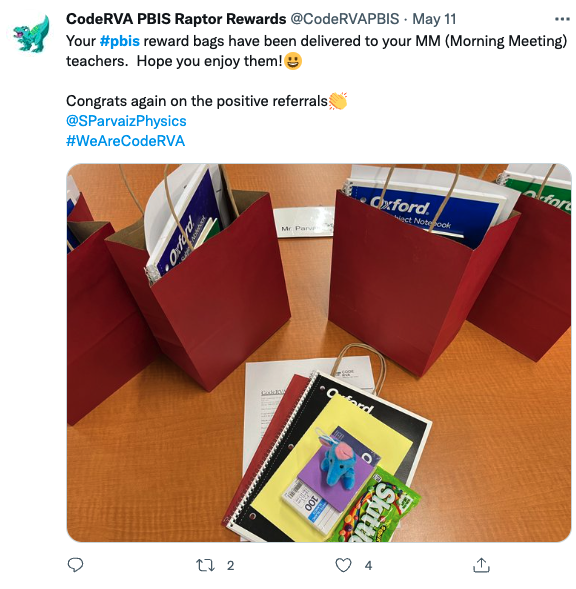This screenshot has width=576, height=589.
Task: Like the tweet with the heart icon
Action: click(343, 565)
